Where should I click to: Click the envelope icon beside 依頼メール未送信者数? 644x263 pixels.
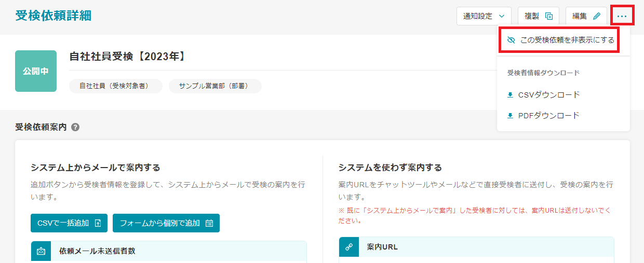pyautogui.click(x=42, y=251)
